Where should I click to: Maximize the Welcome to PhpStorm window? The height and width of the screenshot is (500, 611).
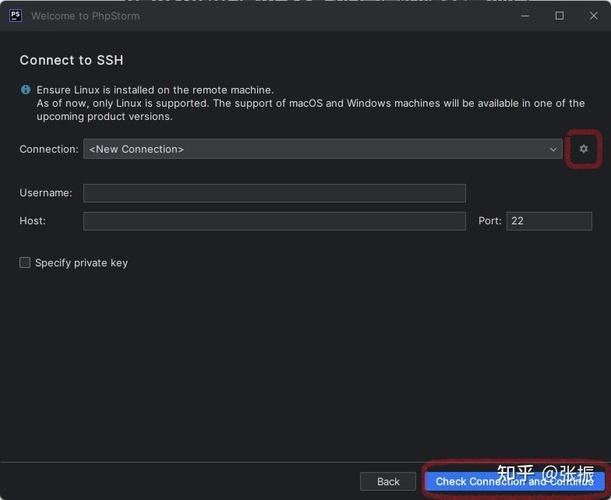tap(560, 16)
